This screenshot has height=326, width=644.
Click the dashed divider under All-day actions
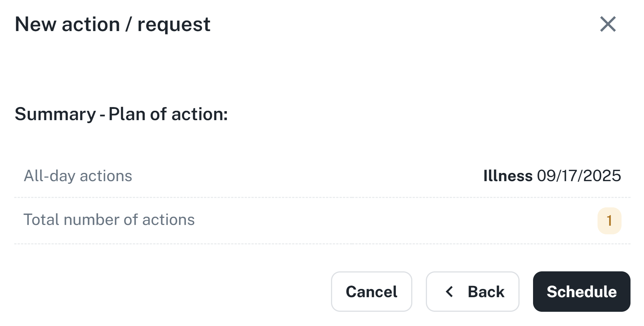pos(322,197)
